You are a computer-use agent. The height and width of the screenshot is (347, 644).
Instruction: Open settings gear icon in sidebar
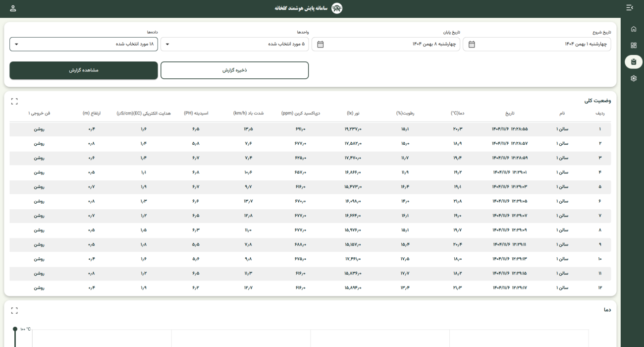(x=633, y=78)
